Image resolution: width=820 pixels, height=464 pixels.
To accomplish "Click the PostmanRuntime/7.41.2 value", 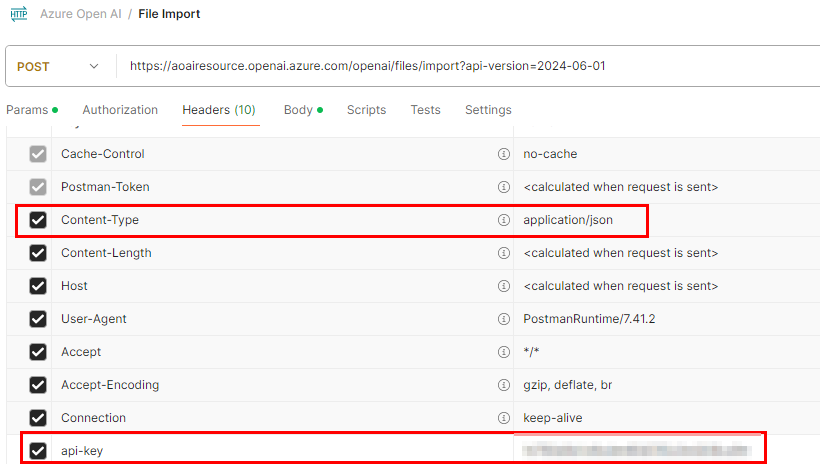I will pyautogui.click(x=589, y=319).
